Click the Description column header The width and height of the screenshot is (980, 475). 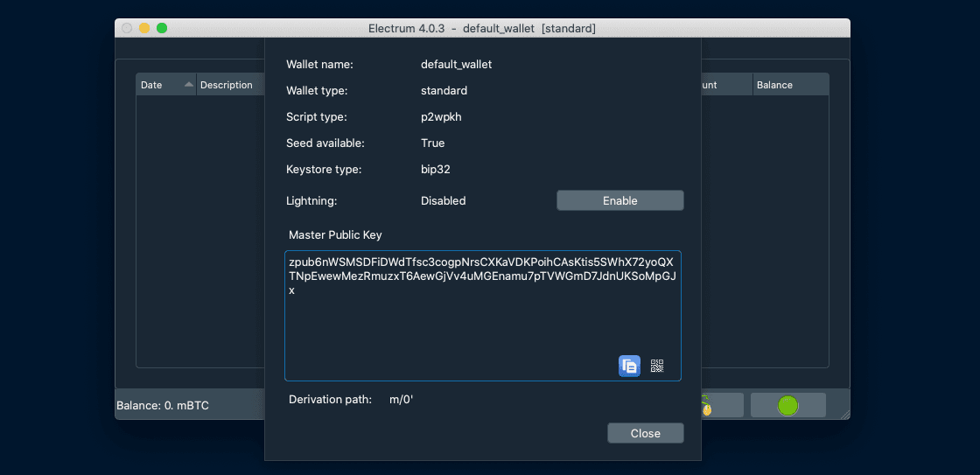(230, 85)
